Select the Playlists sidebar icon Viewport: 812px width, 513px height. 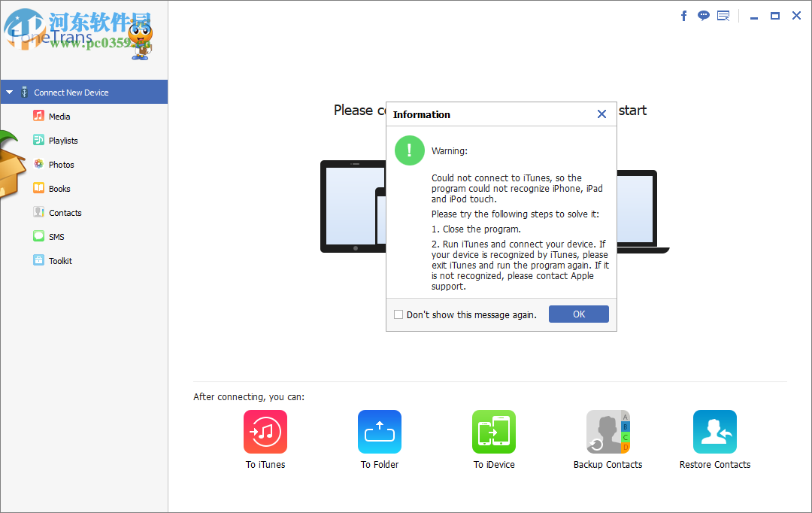39,140
